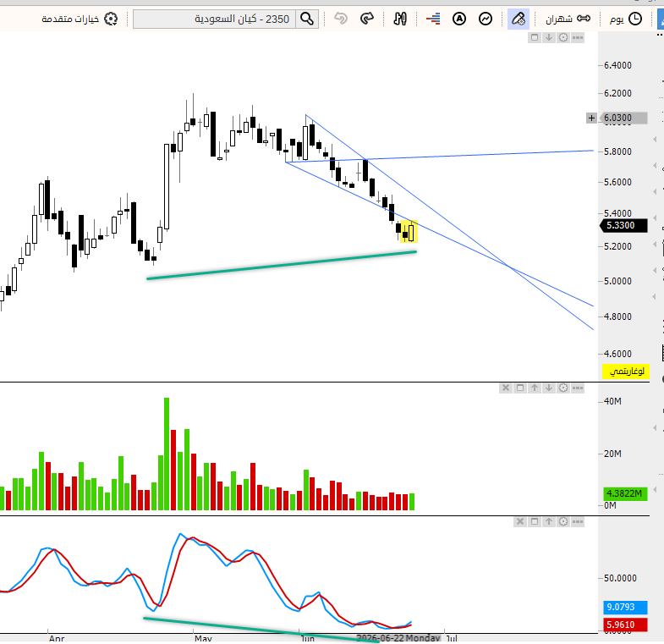The image size is (664, 644).
Task: Maximize the stochastic oscillator panel
Action: pos(535,521)
